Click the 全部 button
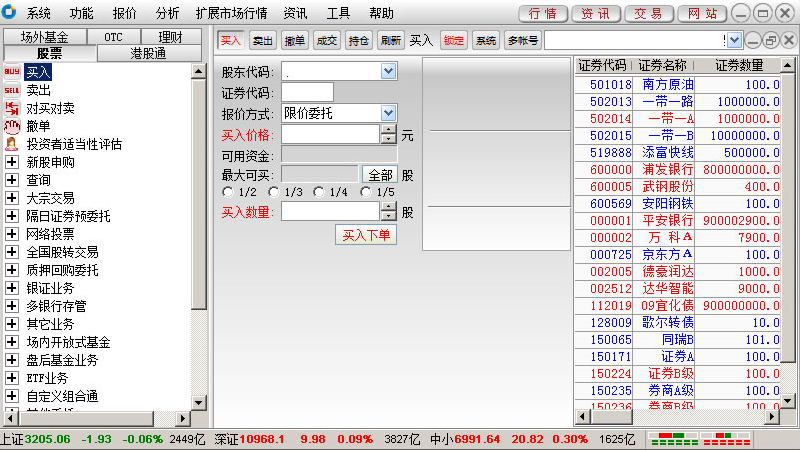The height and width of the screenshot is (450, 800). 380,175
